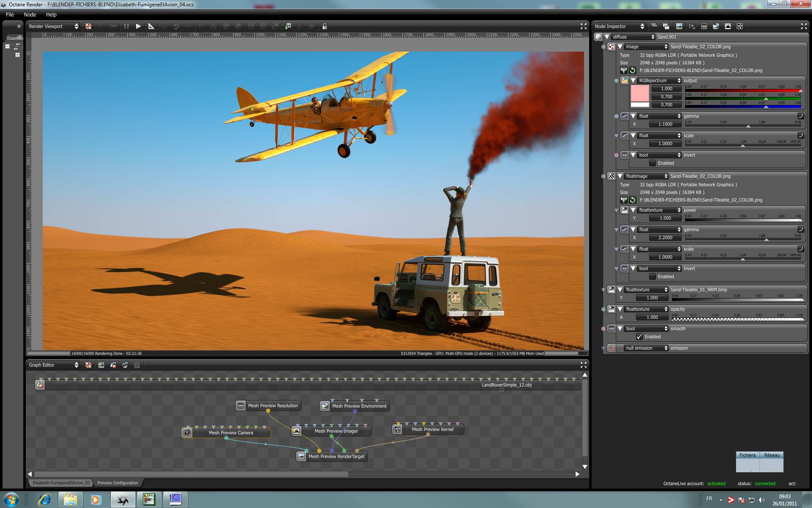The width and height of the screenshot is (812, 508).
Task: Maximize the Render Viewport panel
Action: pos(583,26)
